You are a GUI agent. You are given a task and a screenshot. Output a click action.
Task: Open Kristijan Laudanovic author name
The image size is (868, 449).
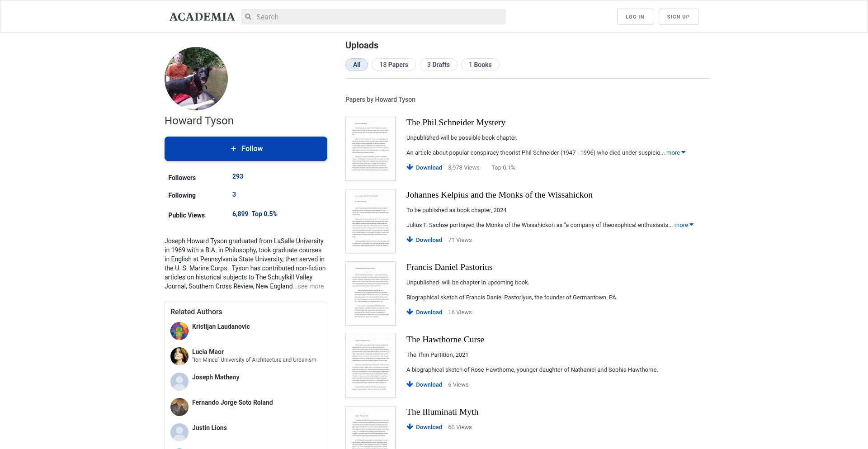point(221,326)
